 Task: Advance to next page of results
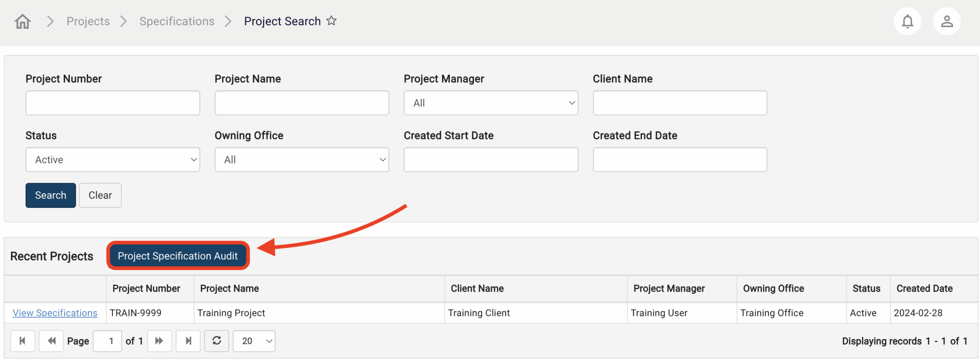coord(159,341)
